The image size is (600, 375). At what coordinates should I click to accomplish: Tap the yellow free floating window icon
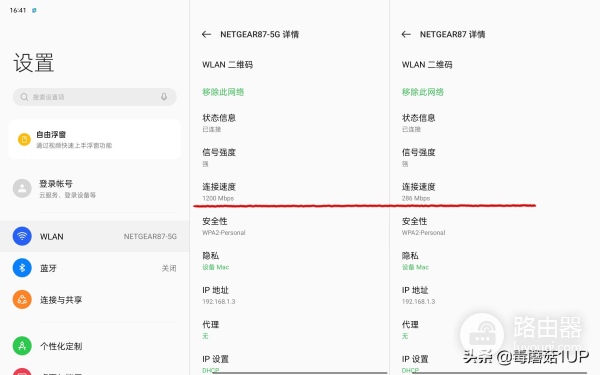(24, 139)
